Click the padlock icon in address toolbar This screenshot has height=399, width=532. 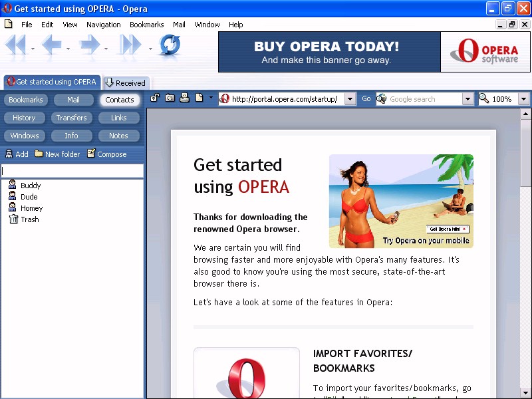pyautogui.click(x=155, y=98)
